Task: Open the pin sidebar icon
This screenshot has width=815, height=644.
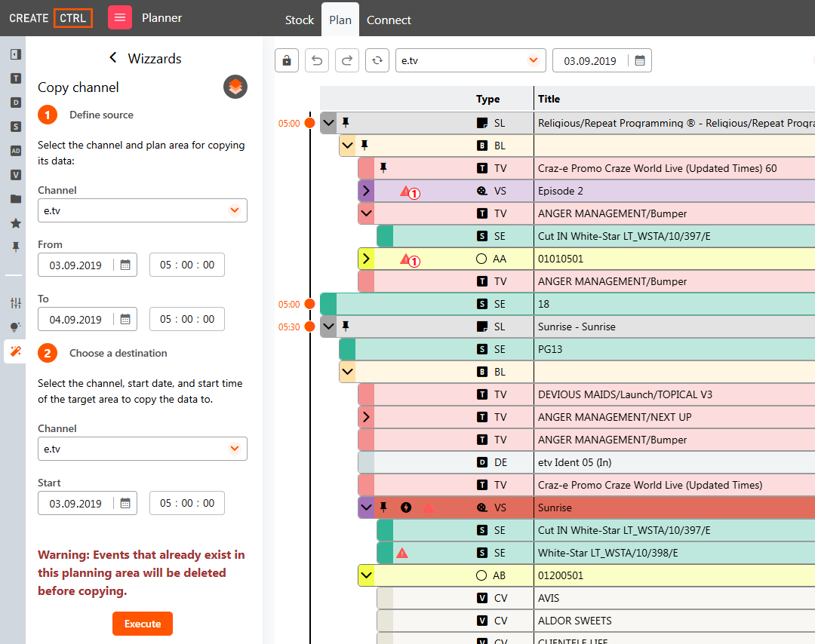Action: (x=16, y=247)
